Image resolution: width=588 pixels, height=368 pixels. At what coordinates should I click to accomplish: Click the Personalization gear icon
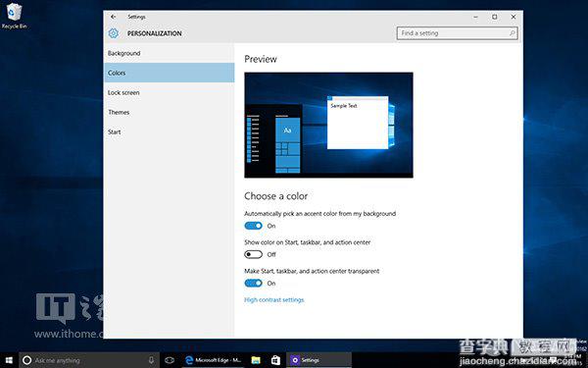pyautogui.click(x=114, y=33)
